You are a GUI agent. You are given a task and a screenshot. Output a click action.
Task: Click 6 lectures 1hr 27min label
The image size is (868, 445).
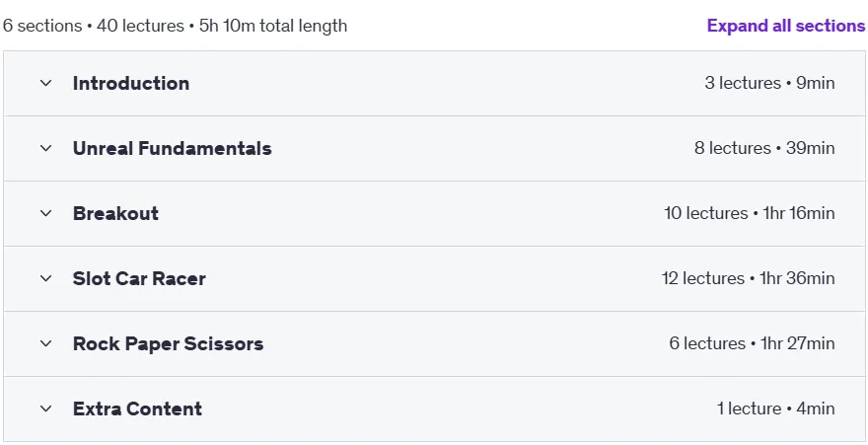(752, 343)
